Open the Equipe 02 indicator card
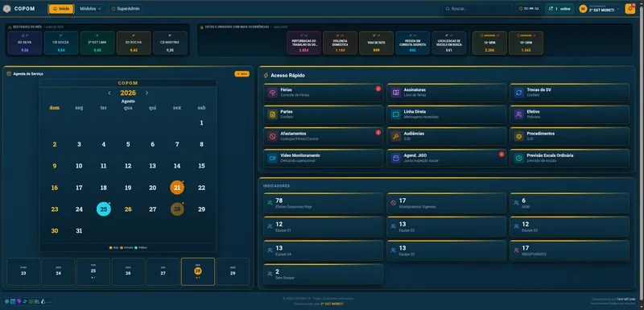Image resolution: width=644 pixels, height=310 pixels. [447, 226]
